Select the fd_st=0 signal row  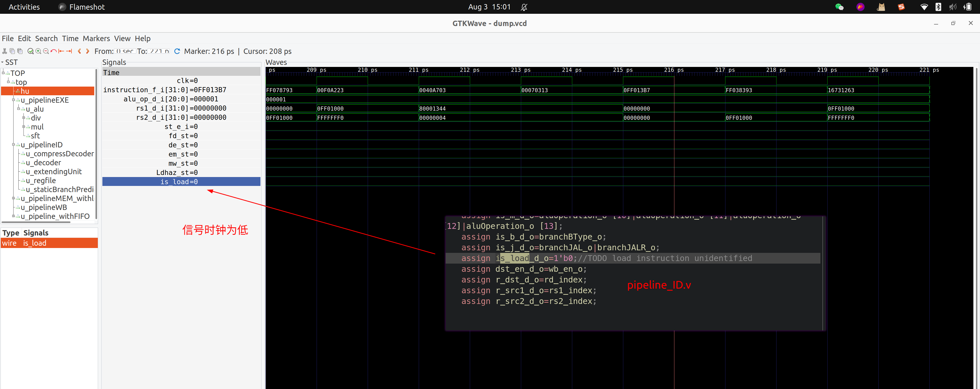point(182,136)
